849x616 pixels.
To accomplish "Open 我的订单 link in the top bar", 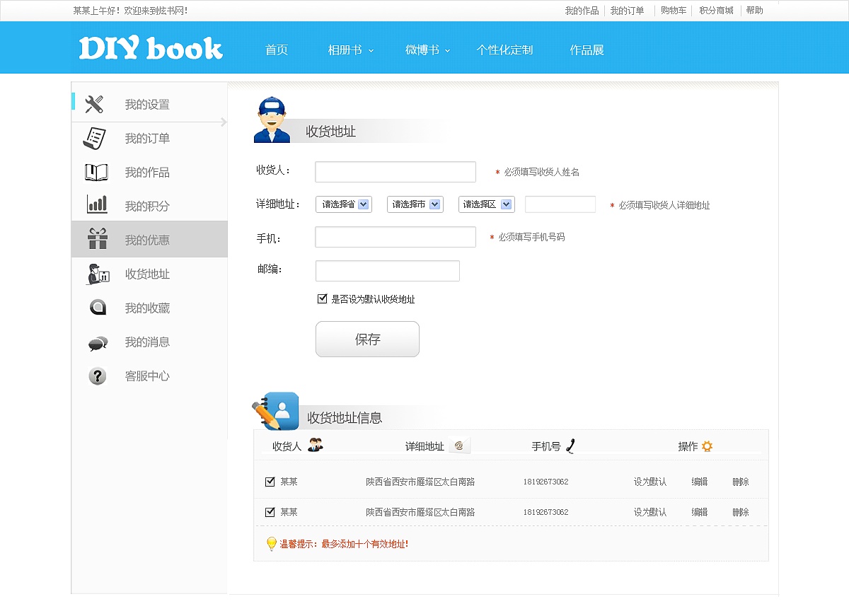I will [x=628, y=11].
